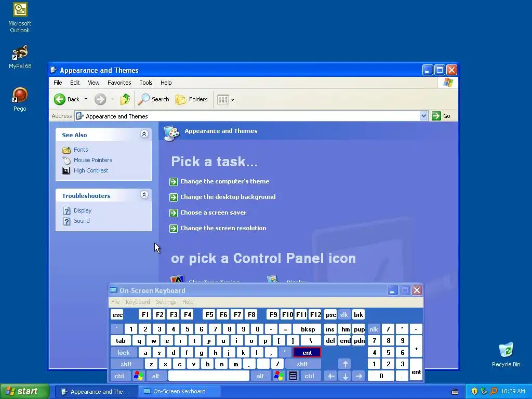Toggle the Folders pane
Screen dimensions: 532x399
[192, 99]
